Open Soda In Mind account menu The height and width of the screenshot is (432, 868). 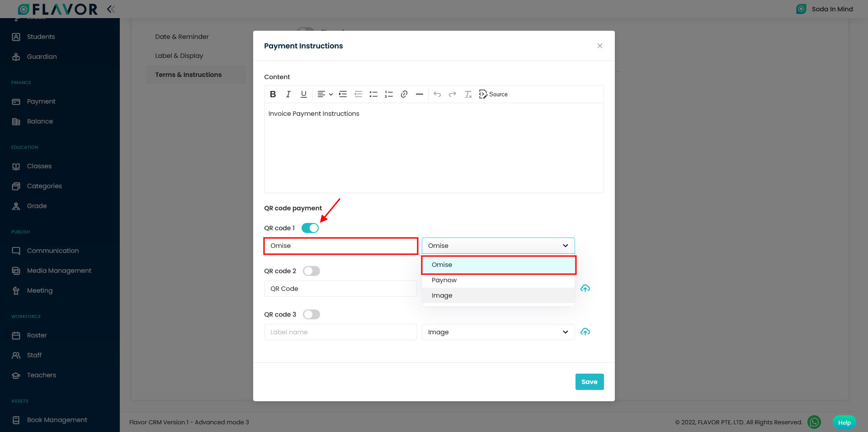[x=825, y=9]
